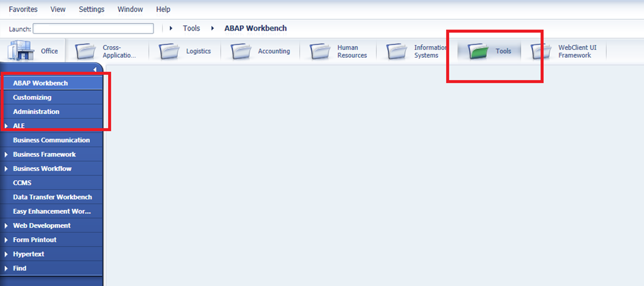
Task: Switch to WebClient UI Framework tab label
Action: [x=577, y=51]
